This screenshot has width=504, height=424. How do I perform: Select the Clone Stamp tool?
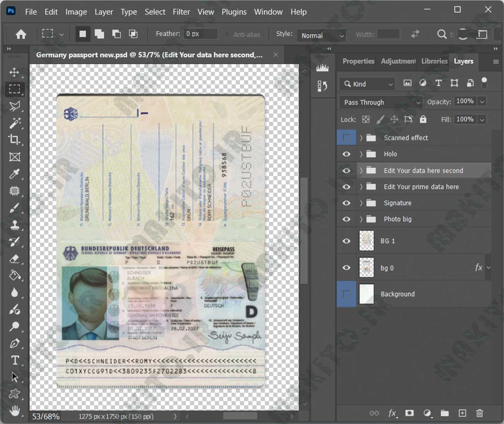[x=15, y=225]
